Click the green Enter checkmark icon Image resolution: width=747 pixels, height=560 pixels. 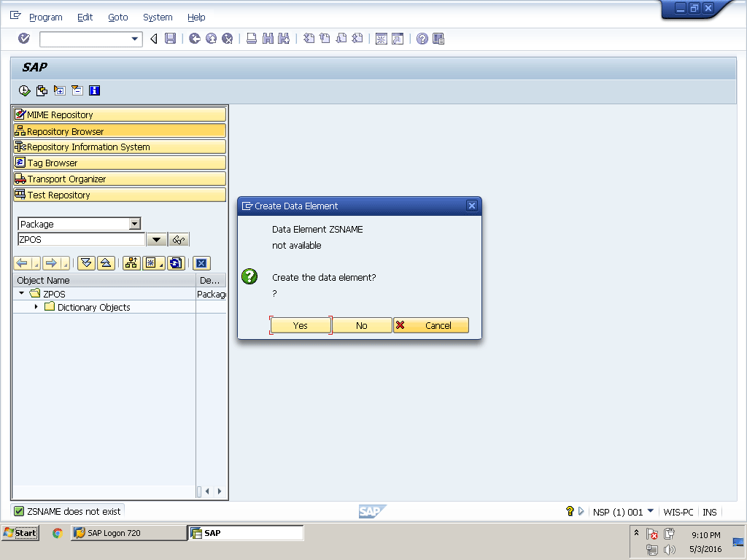tap(24, 39)
